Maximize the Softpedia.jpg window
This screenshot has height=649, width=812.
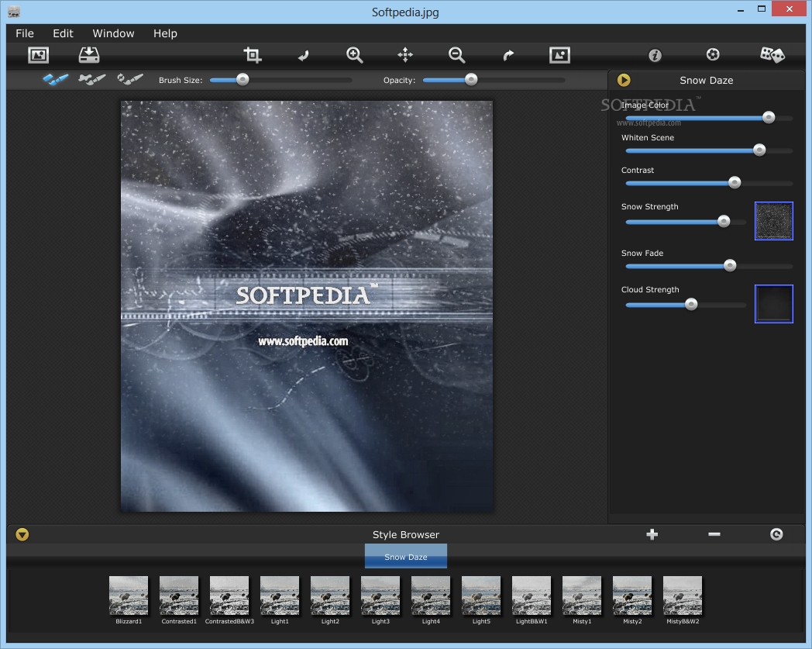pos(761,9)
